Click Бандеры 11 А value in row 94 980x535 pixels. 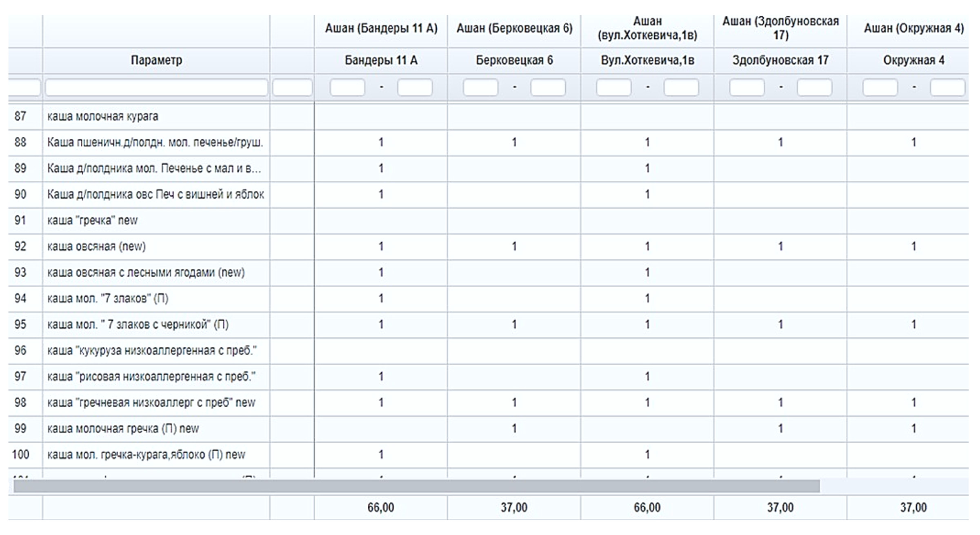coord(381,299)
